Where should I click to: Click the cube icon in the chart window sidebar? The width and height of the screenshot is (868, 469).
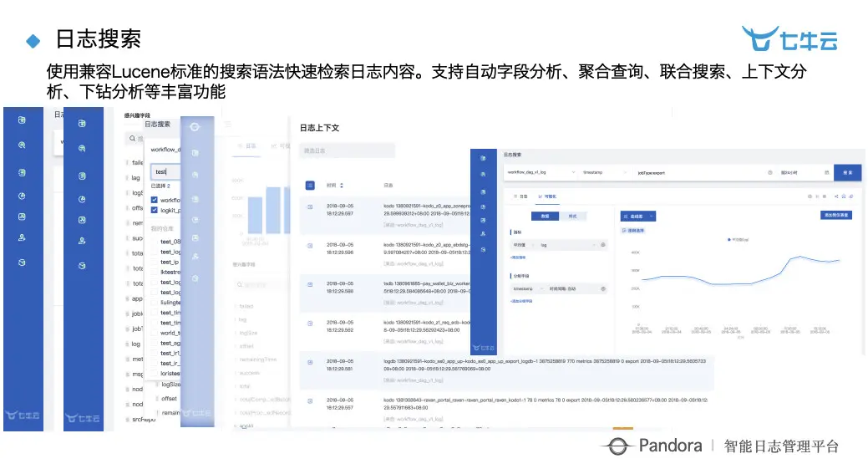(483, 250)
